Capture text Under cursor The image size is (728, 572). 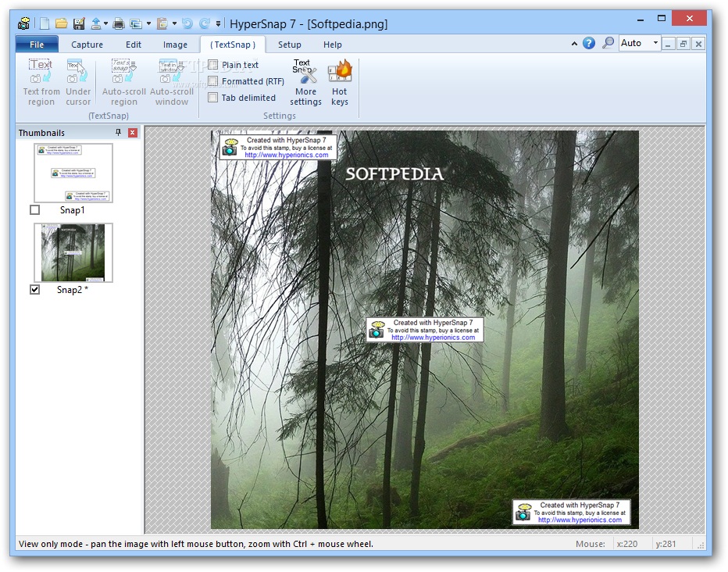[x=78, y=82]
